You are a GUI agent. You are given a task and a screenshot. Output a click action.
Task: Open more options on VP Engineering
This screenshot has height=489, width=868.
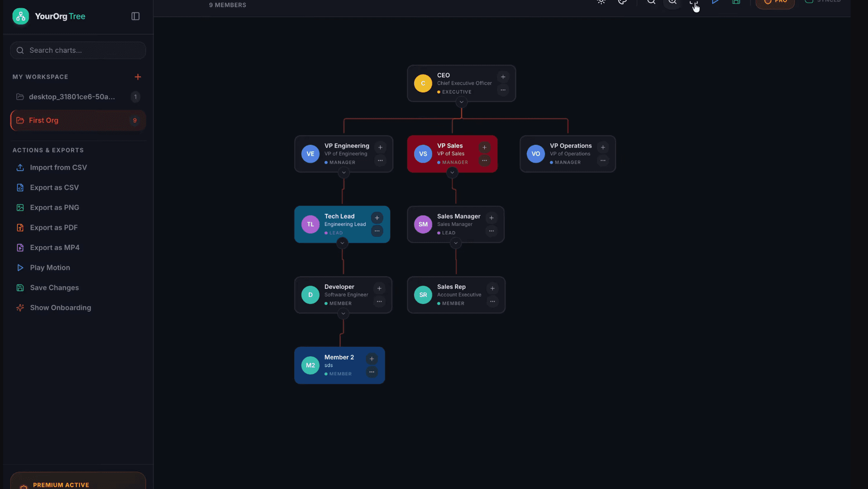(x=380, y=160)
